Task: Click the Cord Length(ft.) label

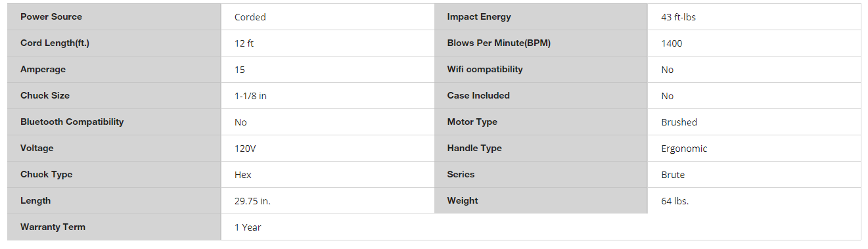Action: pyautogui.click(x=55, y=43)
